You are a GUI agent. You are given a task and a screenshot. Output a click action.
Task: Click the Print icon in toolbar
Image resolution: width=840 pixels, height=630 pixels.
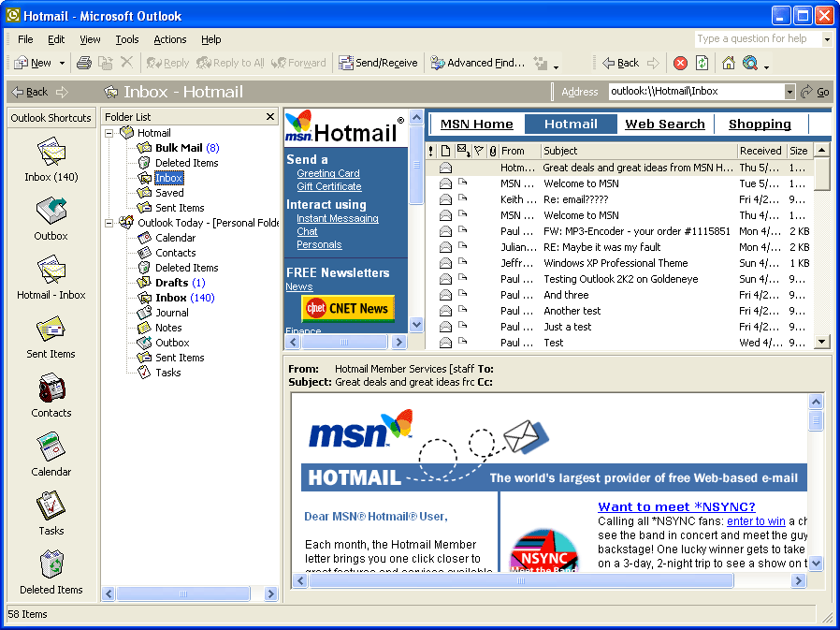pos(84,63)
